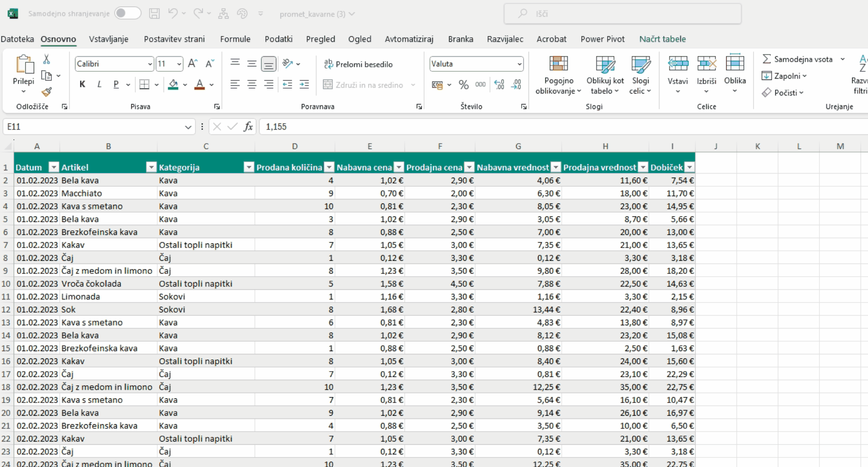Click the center align text icon
The height and width of the screenshot is (467, 868).
[x=252, y=84]
